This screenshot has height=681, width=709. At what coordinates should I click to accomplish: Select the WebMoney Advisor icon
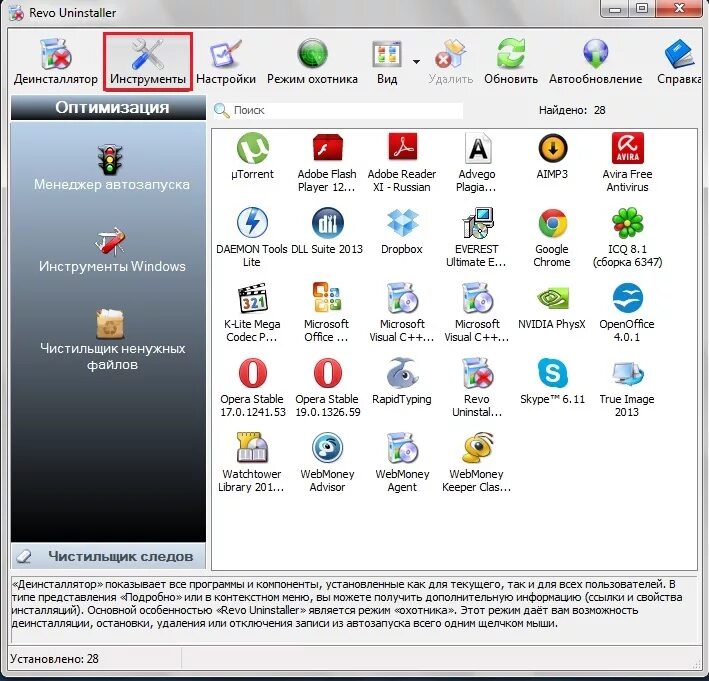[327, 448]
